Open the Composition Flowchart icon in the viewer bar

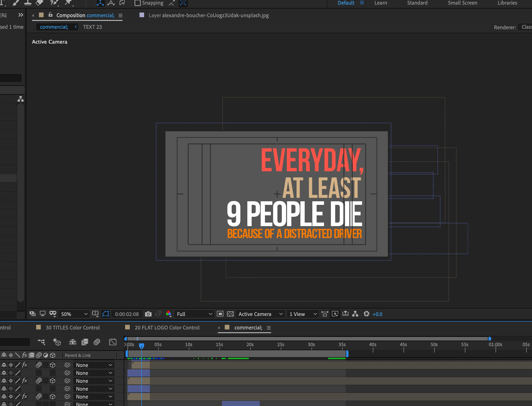355,314
